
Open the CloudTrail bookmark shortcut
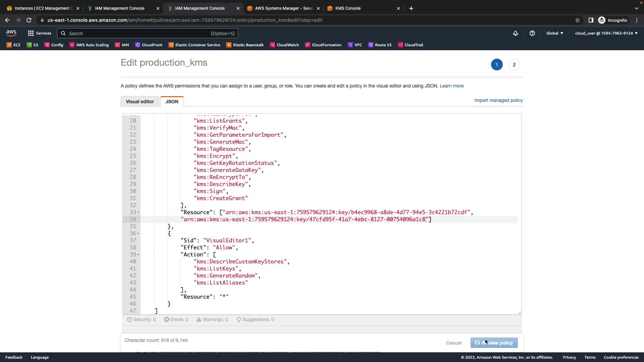click(x=410, y=45)
